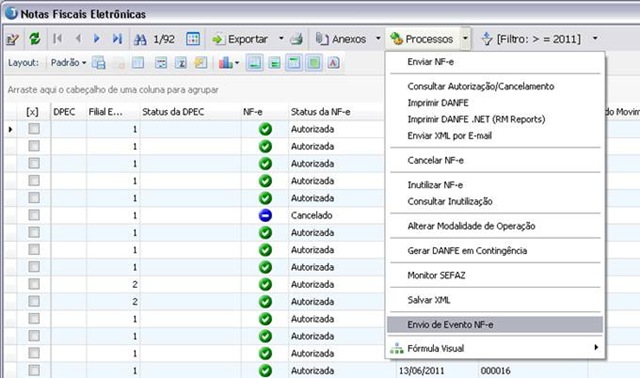The width and height of the screenshot is (640, 378).
Task: Click the edit record pencil icon
Action: 13,39
